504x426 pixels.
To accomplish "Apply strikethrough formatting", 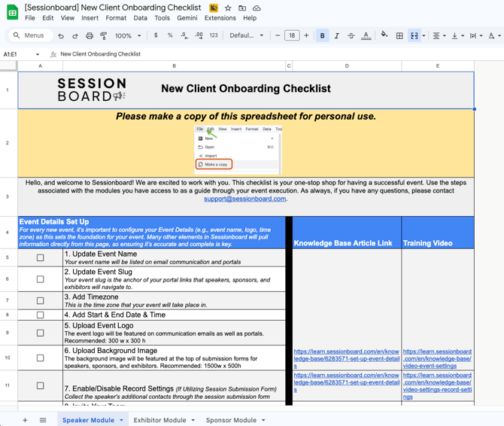I will (351, 35).
